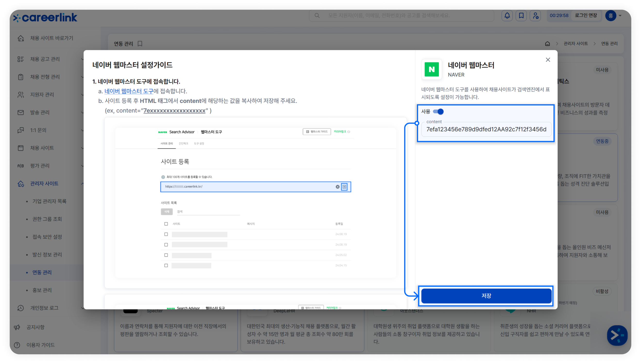Click the 1:1 문의 chat icon

21,130
